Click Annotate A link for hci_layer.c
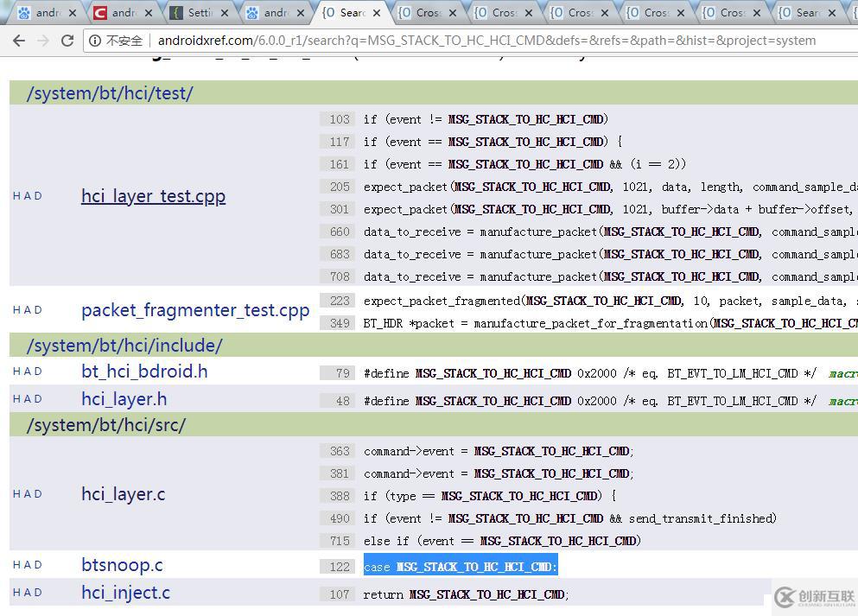The image size is (858, 616). point(28,494)
